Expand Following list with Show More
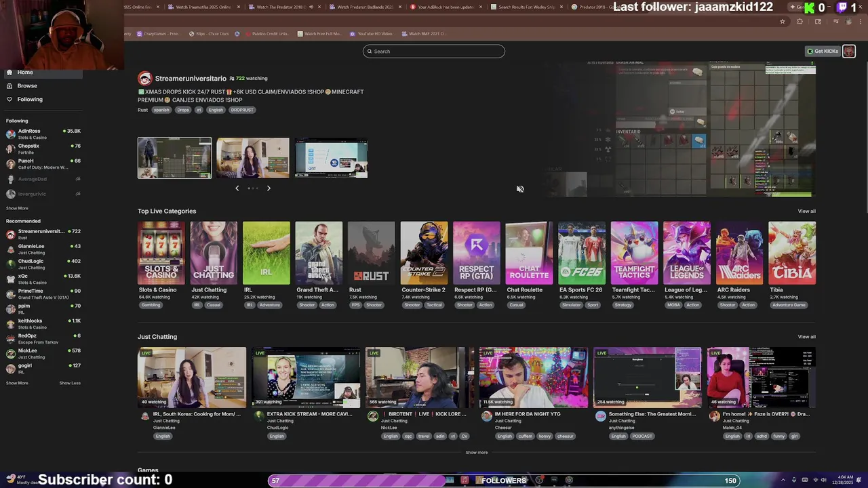This screenshot has width=868, height=488. pyautogui.click(x=17, y=208)
